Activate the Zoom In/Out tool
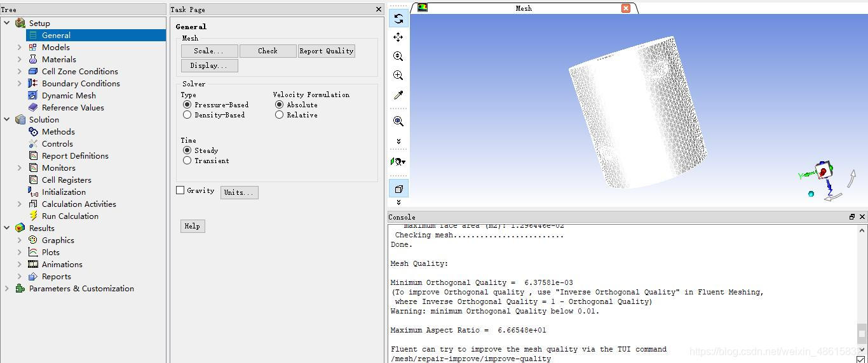 398,56
